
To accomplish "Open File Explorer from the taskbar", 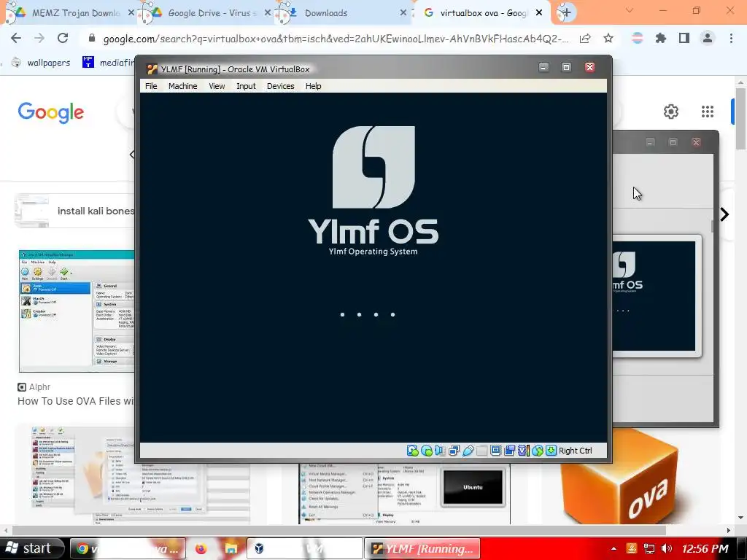I will (x=231, y=548).
